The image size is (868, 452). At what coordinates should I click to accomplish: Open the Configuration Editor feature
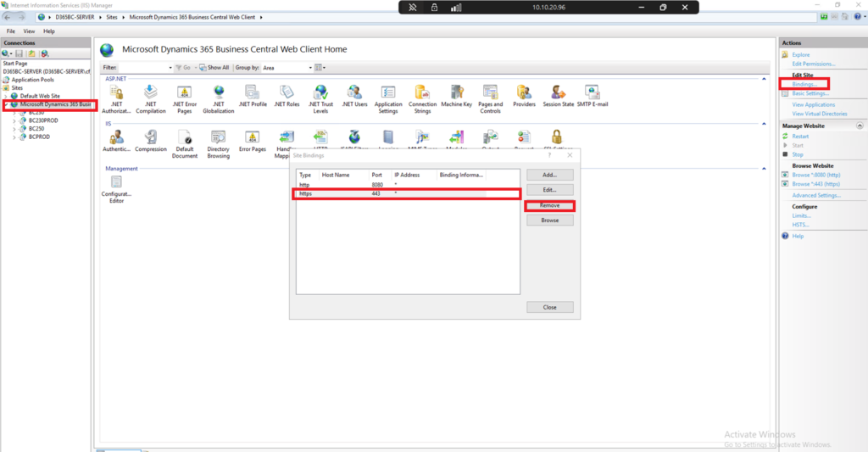[x=116, y=189]
